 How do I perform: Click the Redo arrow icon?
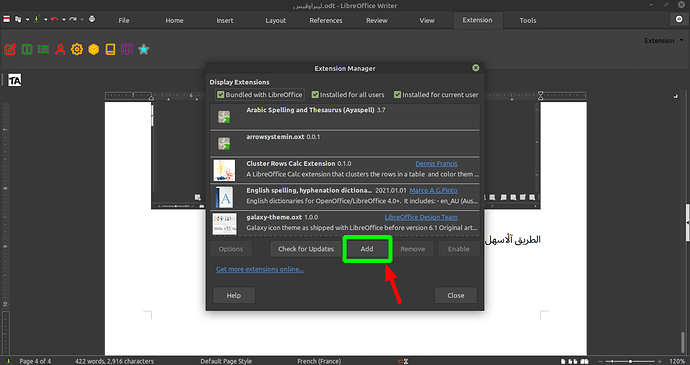(x=73, y=19)
